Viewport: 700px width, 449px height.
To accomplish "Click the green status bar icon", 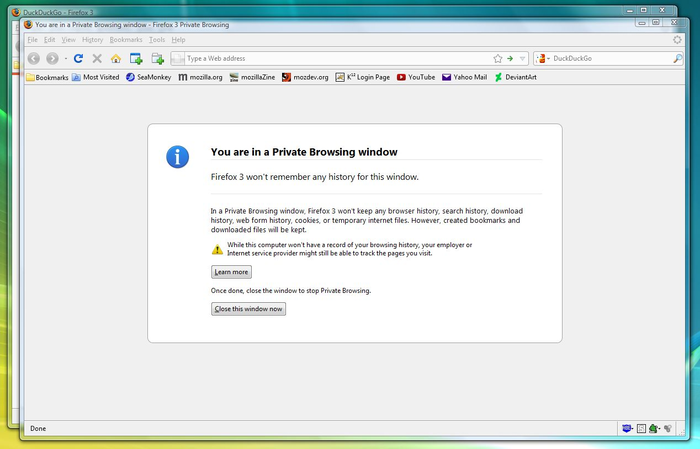I will pos(654,428).
